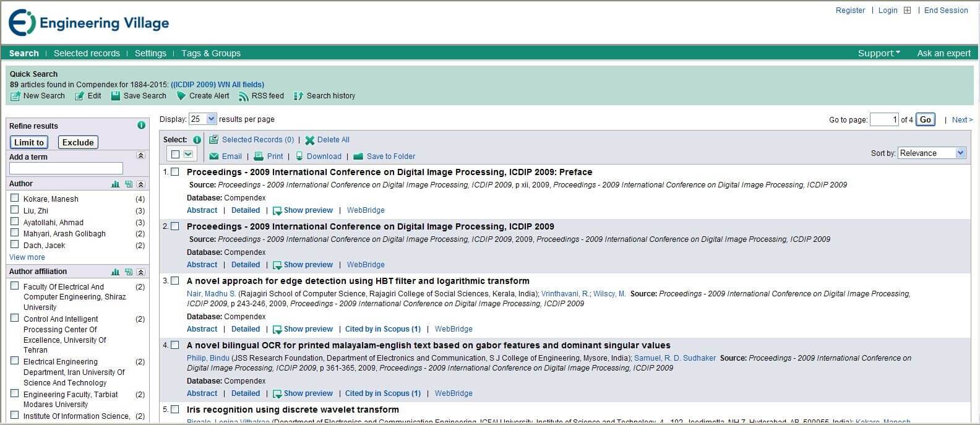This screenshot has height=425, width=980.
Task: Open Refine results info icon
Action: [141, 125]
